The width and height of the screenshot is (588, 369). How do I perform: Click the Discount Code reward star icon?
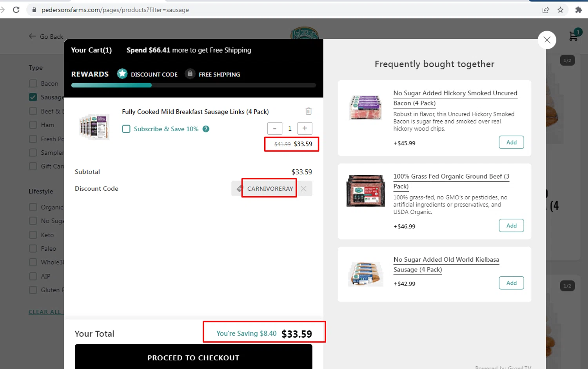pyautogui.click(x=122, y=74)
